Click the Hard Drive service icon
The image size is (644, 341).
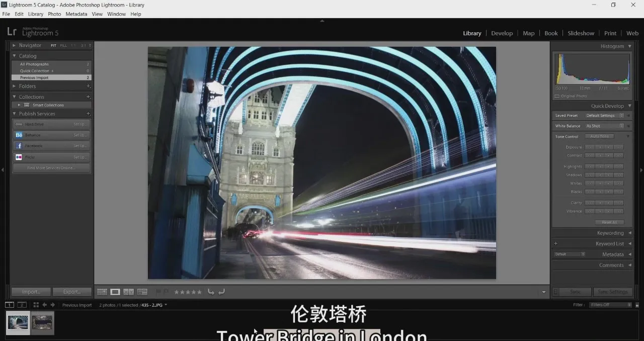(19, 124)
